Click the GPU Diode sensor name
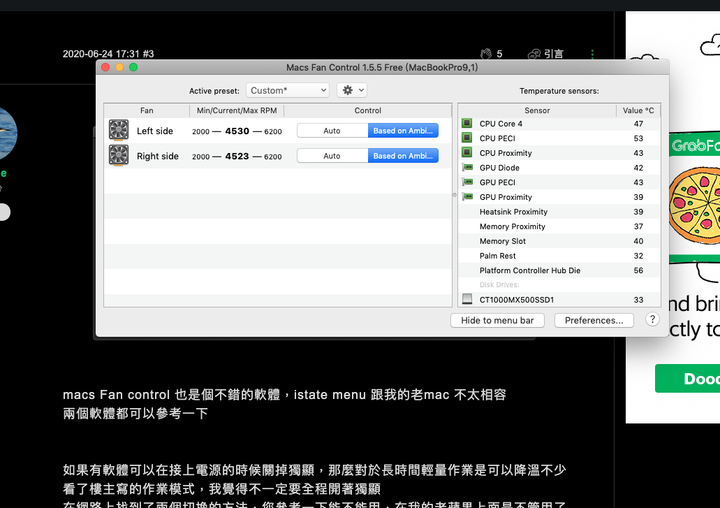 tap(499, 168)
